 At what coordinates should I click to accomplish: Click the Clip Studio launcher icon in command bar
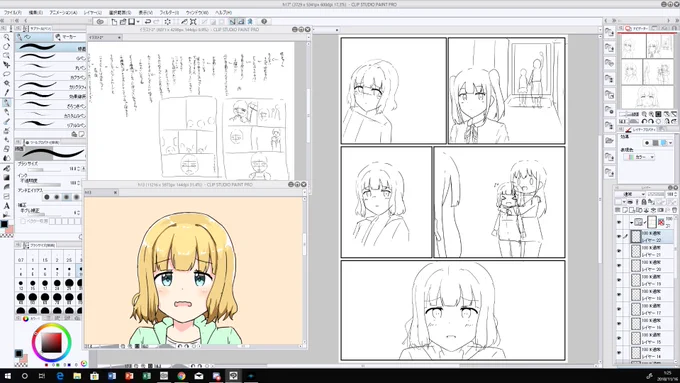100,21
